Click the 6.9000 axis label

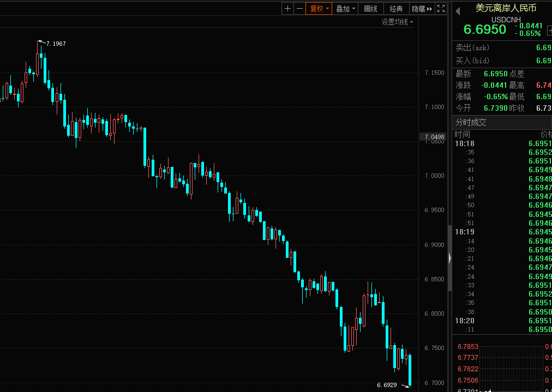(434, 245)
